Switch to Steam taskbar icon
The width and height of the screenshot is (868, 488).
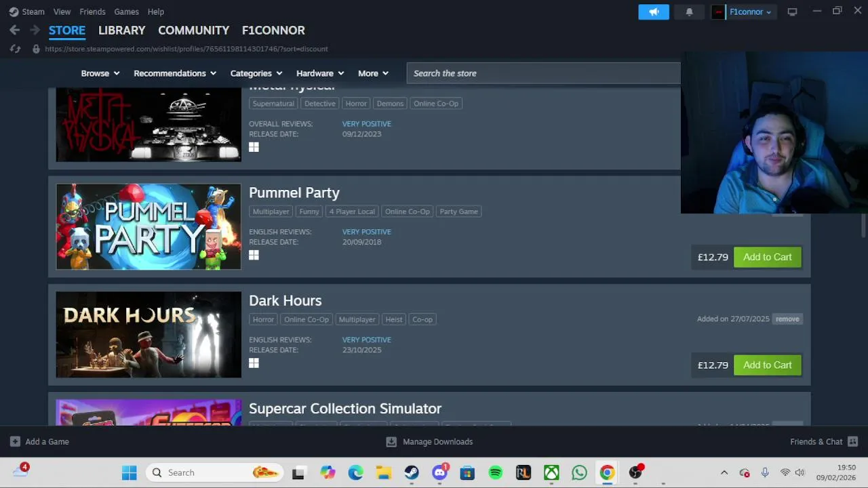click(x=412, y=472)
